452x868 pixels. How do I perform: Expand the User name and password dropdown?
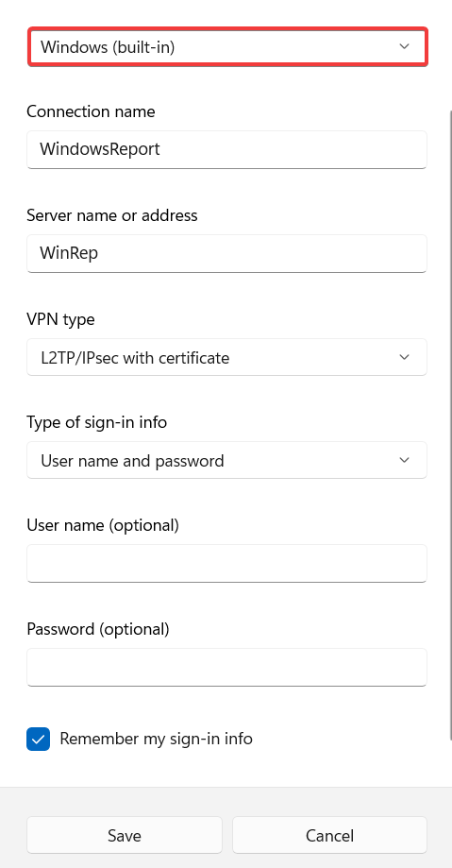click(226, 460)
